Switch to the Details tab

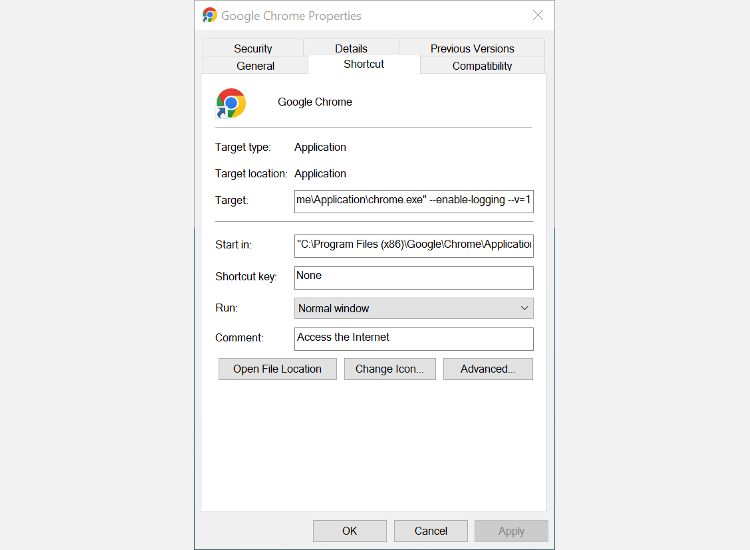pyautogui.click(x=351, y=48)
